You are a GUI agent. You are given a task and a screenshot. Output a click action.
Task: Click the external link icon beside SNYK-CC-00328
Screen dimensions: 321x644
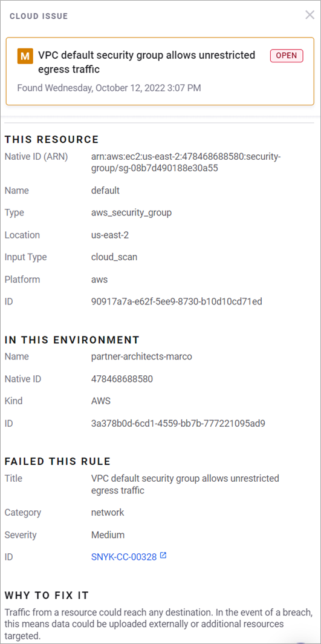(163, 556)
